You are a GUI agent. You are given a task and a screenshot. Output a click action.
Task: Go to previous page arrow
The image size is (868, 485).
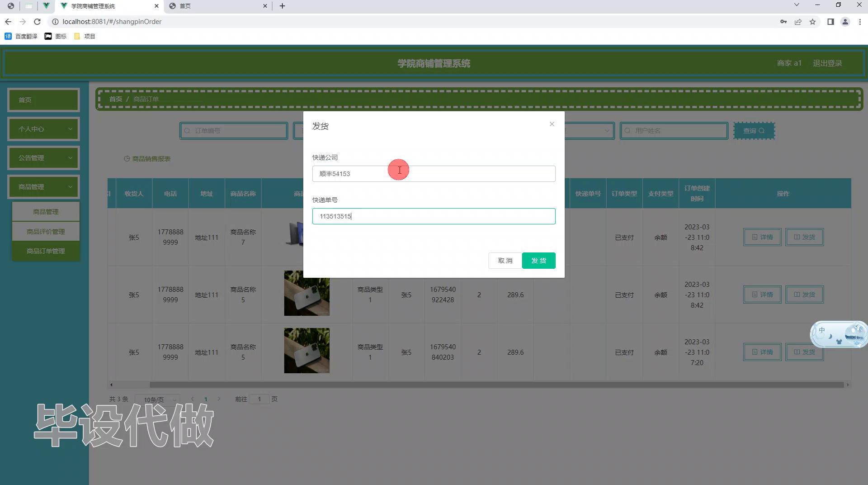pos(193,399)
